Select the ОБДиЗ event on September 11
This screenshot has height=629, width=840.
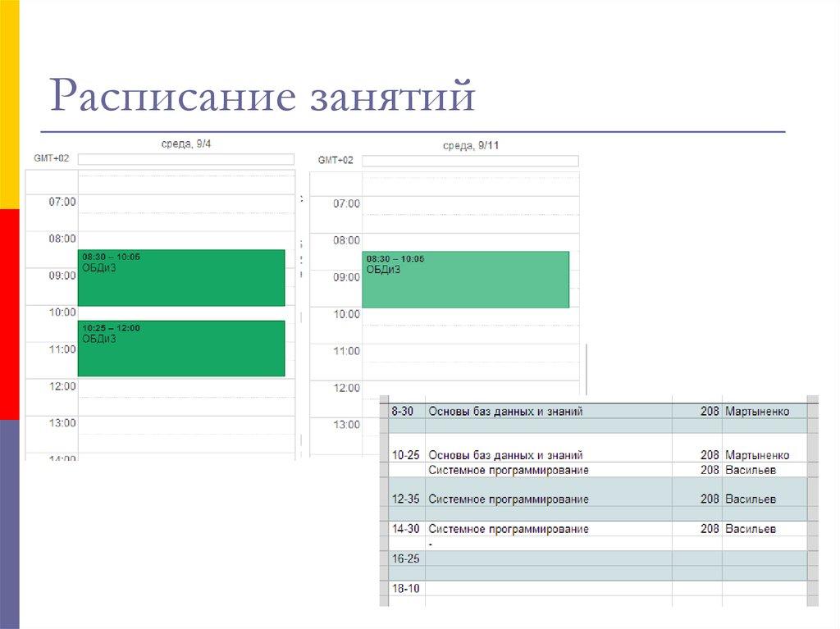(468, 279)
